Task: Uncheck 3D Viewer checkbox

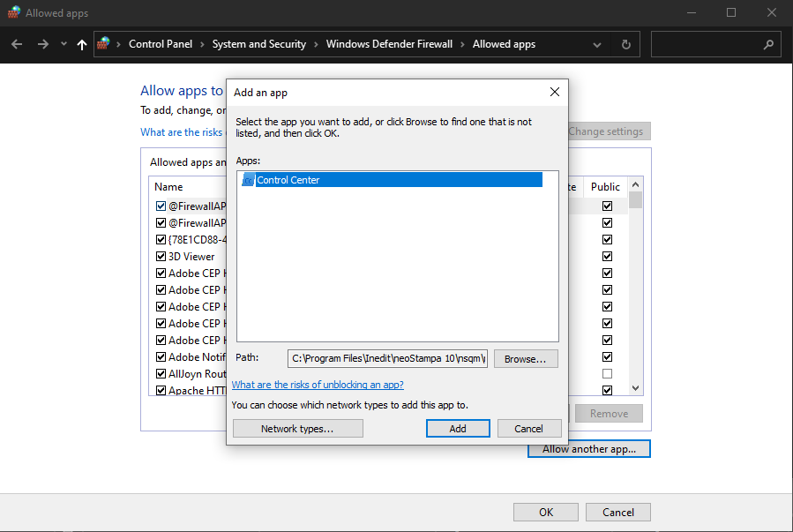Action: [x=161, y=257]
